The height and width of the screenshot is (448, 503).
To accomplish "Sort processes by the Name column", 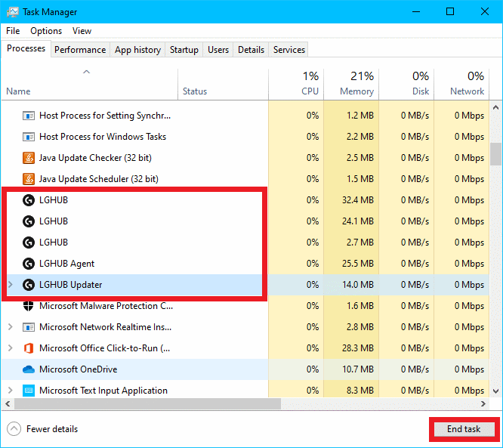I will 90,83.
